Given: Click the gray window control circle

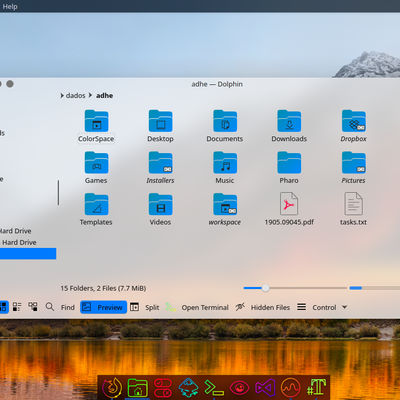Looking at the screenshot, I should coord(10,84).
